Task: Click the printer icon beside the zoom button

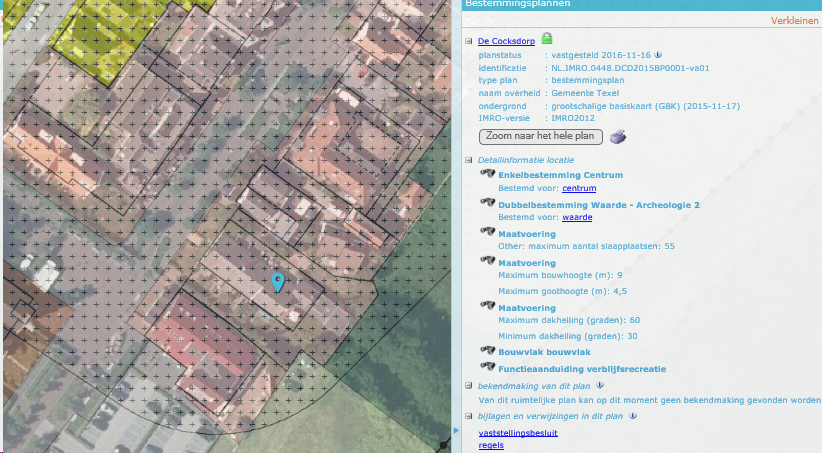Action: pos(619,137)
